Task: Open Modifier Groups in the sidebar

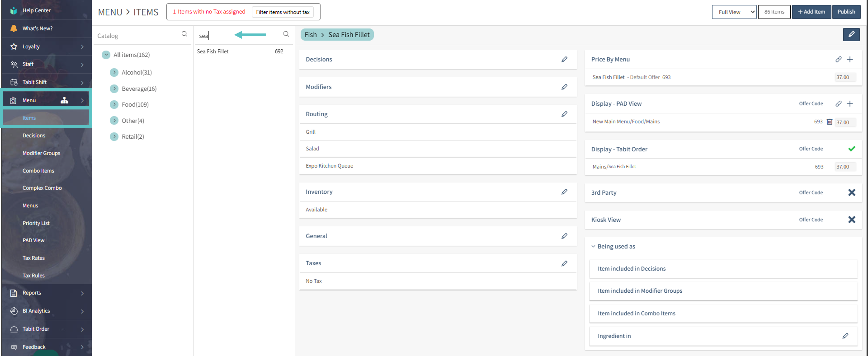Action: [x=41, y=153]
